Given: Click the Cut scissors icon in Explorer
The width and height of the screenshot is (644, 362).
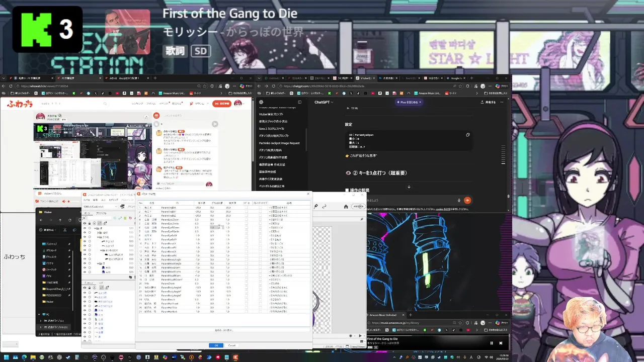Looking at the screenshot, I should pyautogui.click(x=65, y=230).
